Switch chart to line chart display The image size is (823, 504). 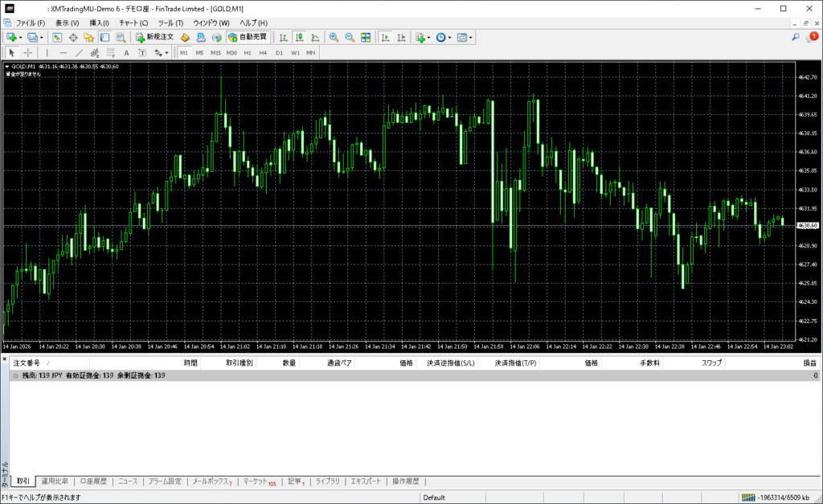[314, 37]
